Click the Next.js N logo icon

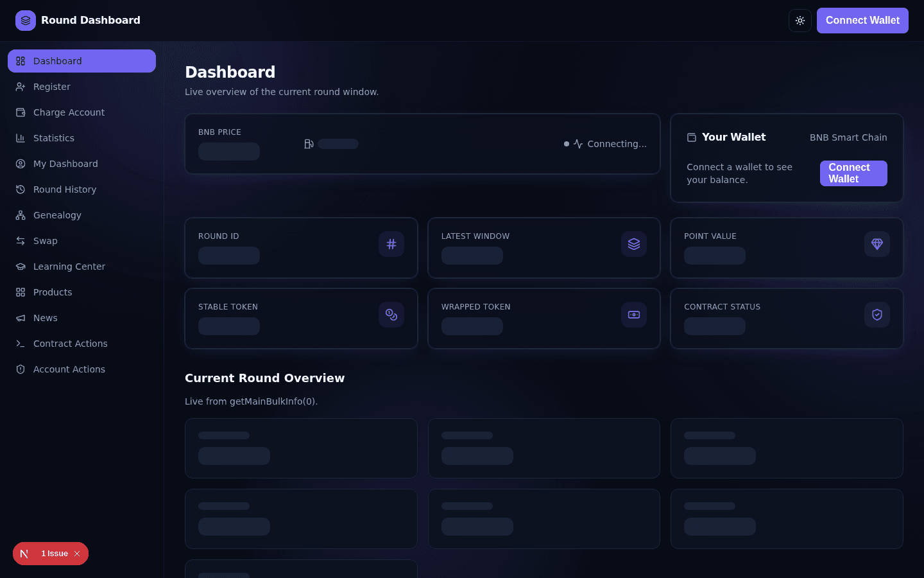24,554
